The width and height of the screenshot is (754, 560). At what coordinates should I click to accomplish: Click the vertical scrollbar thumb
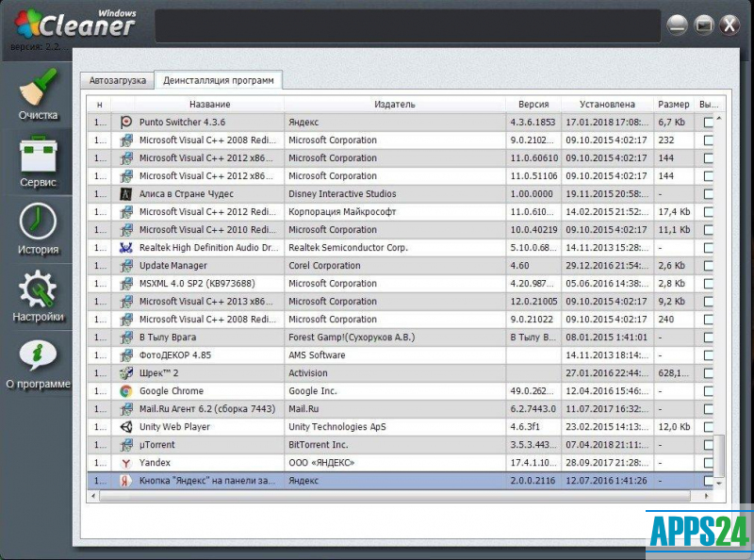click(719, 455)
